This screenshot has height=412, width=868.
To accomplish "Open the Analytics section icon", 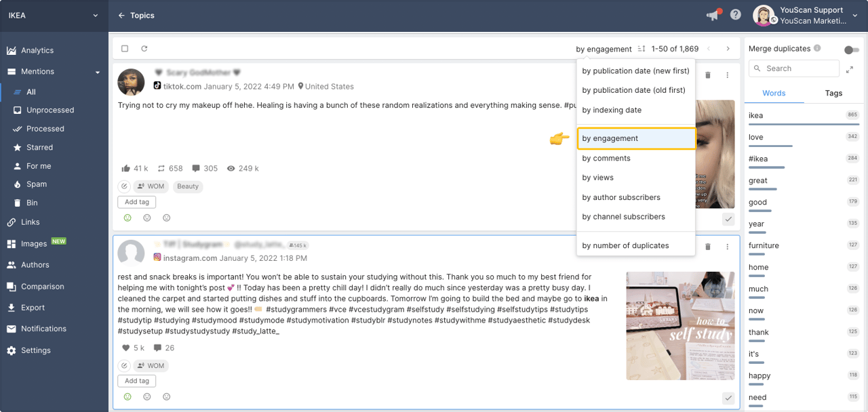I will tap(13, 50).
